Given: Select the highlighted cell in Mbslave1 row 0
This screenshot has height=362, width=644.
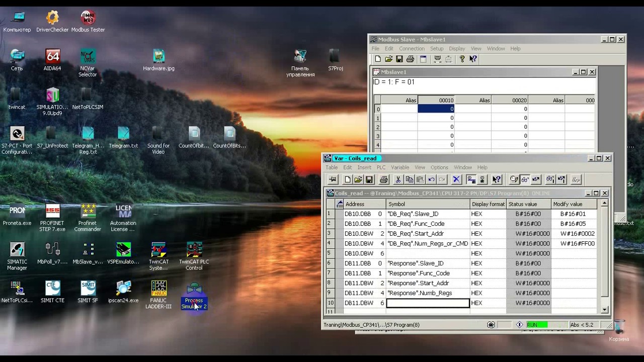Looking at the screenshot, I should pos(436,109).
